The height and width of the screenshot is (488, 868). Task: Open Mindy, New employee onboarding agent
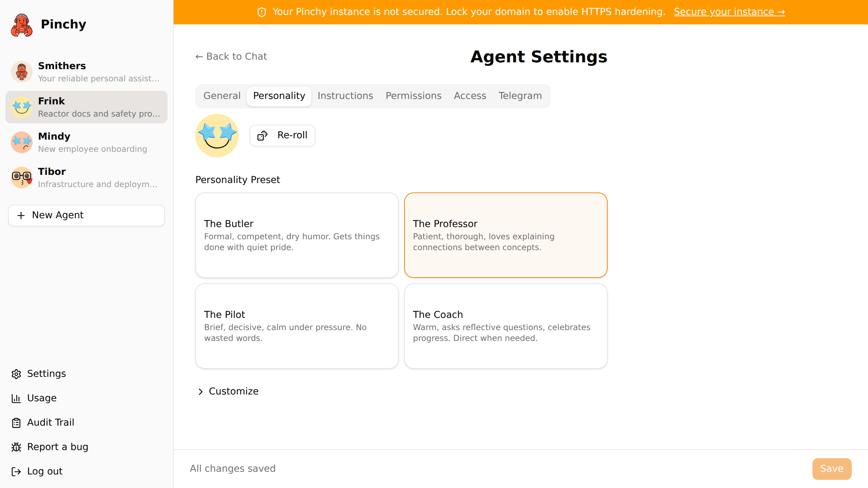click(x=86, y=142)
